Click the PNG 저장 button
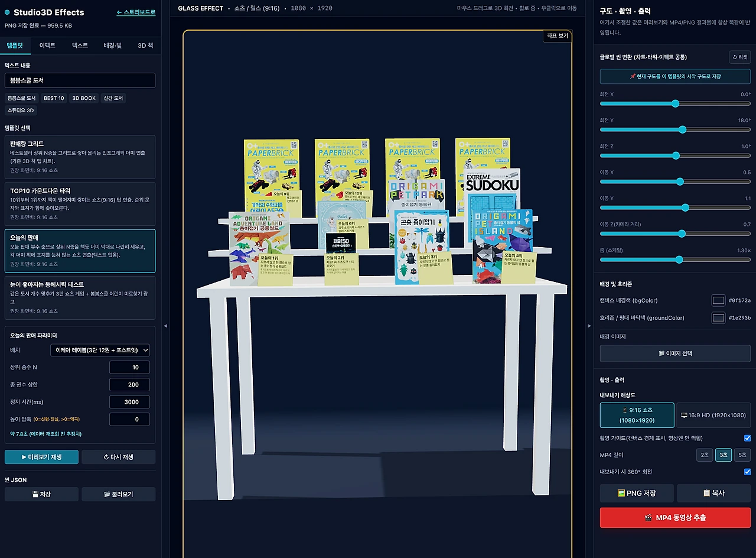Image resolution: width=756 pixels, height=558 pixels. (x=637, y=493)
